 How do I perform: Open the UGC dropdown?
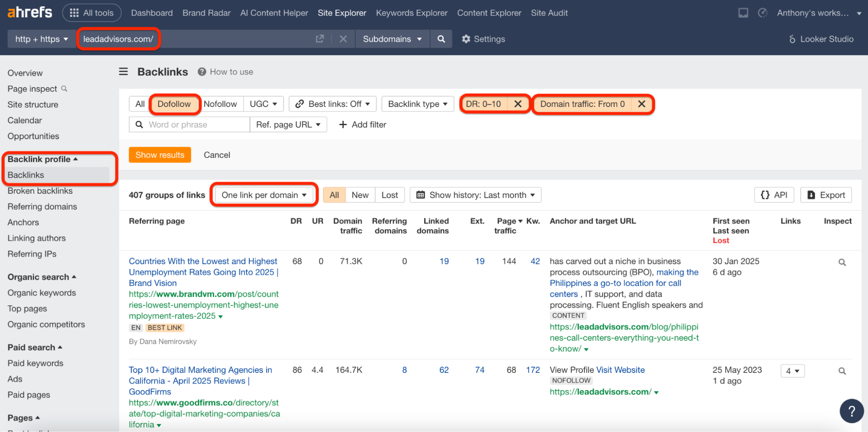(x=263, y=104)
